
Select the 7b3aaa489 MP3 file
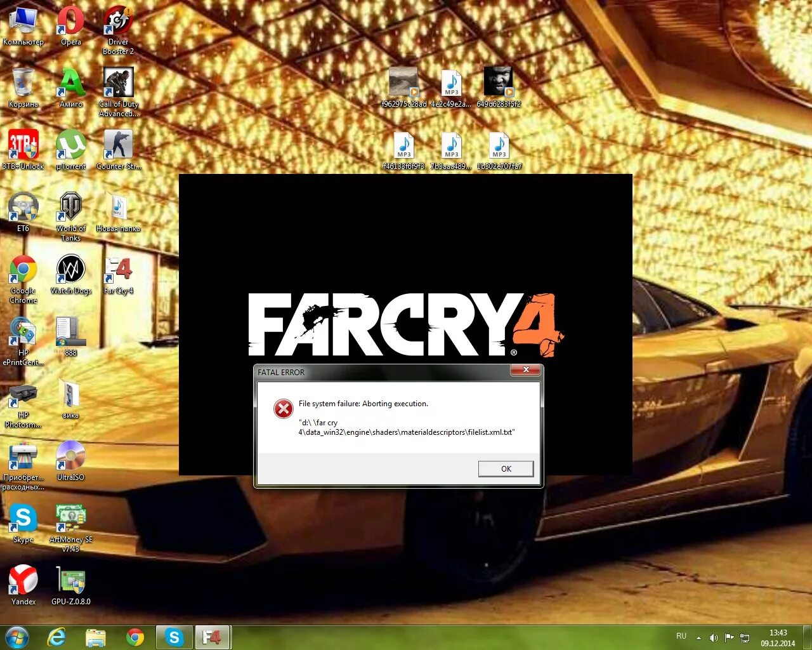[x=451, y=150]
